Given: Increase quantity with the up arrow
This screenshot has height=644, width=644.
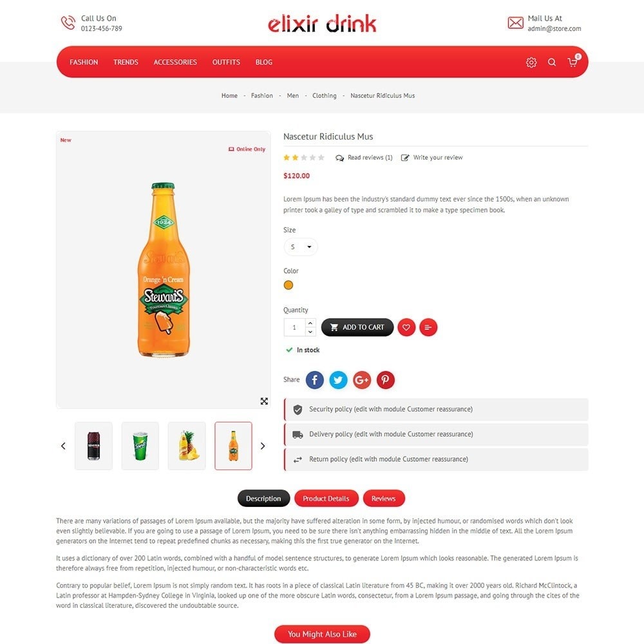Looking at the screenshot, I should click(x=310, y=323).
